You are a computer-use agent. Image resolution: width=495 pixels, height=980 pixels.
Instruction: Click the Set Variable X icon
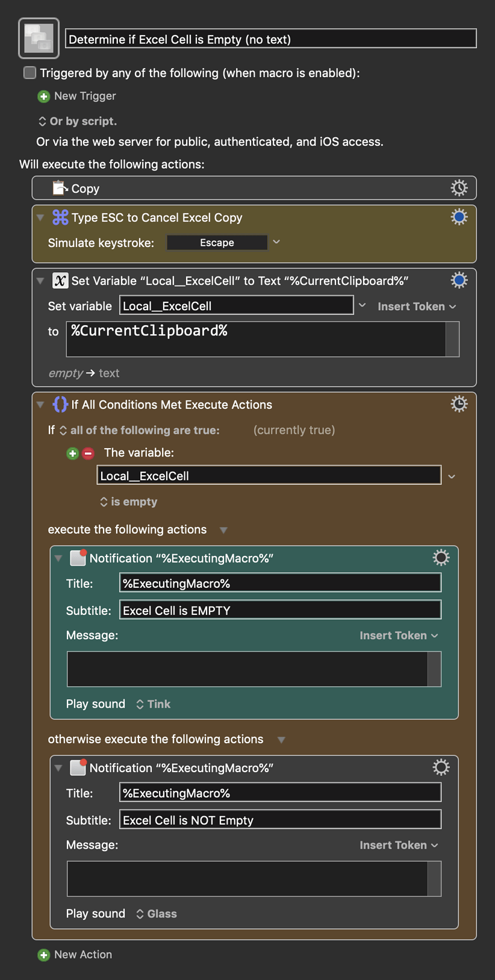[60, 281]
